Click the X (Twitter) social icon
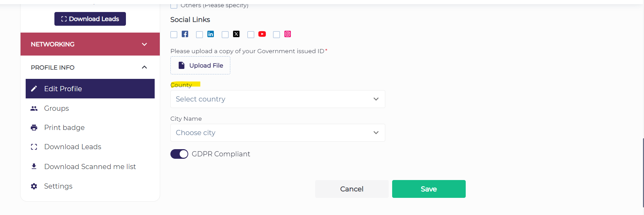 pos(236,34)
